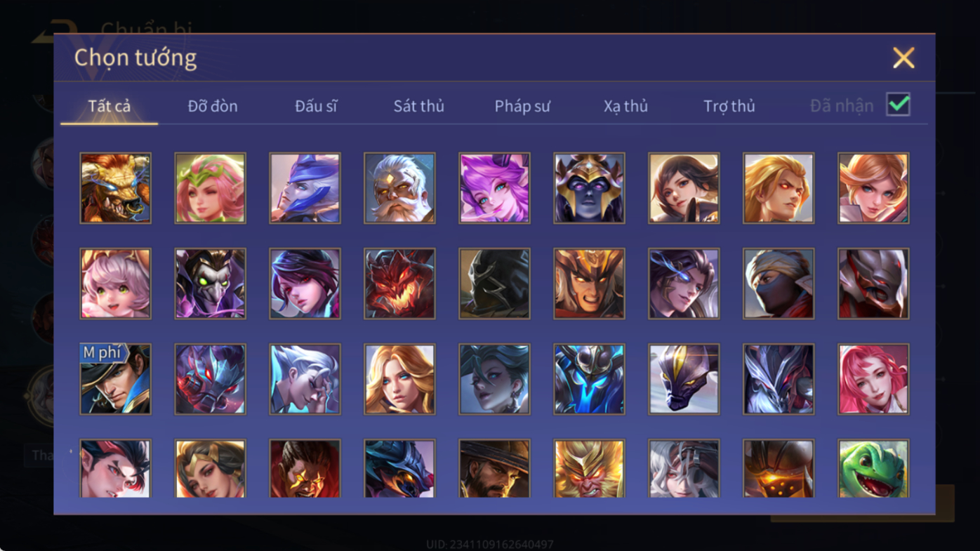980x551 pixels.
Task: Select the golden monkey king hero
Action: point(589,468)
